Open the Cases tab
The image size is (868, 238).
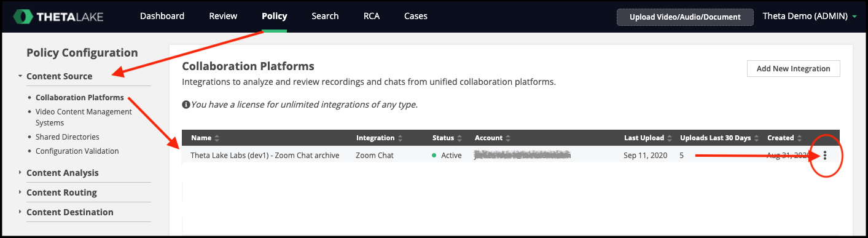click(x=416, y=16)
